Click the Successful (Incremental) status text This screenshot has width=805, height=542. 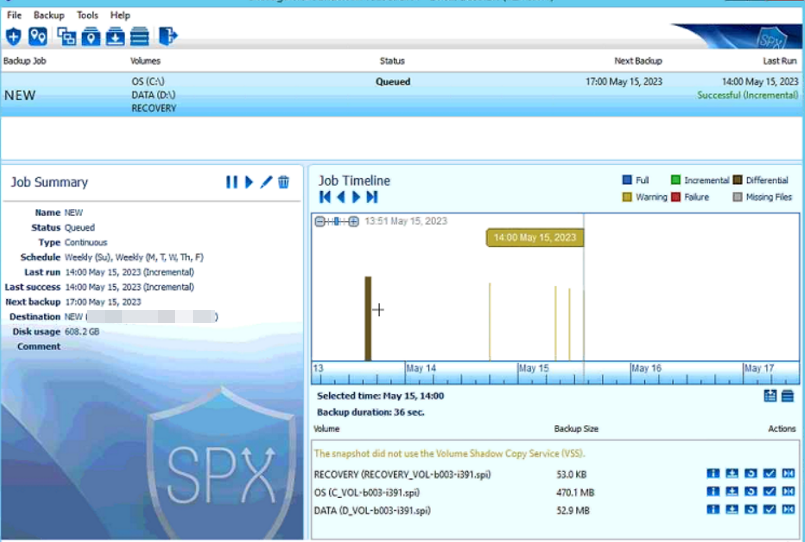[748, 95]
